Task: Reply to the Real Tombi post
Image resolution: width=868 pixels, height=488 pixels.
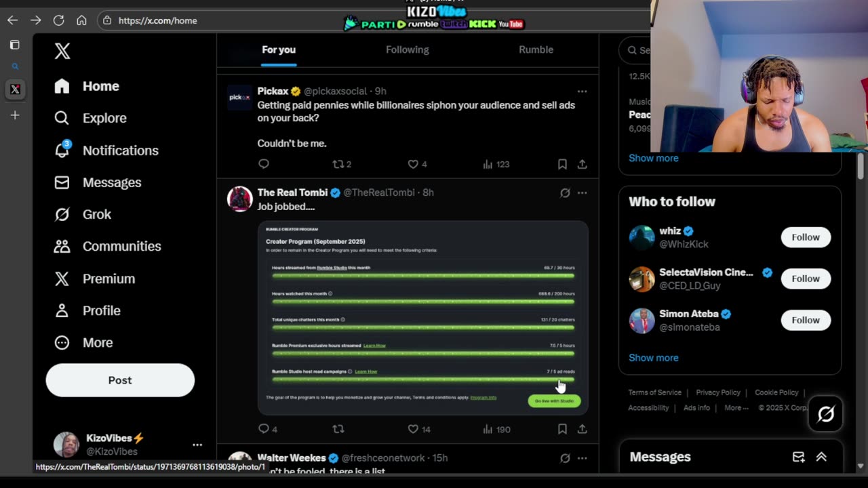Action: pos(268,429)
